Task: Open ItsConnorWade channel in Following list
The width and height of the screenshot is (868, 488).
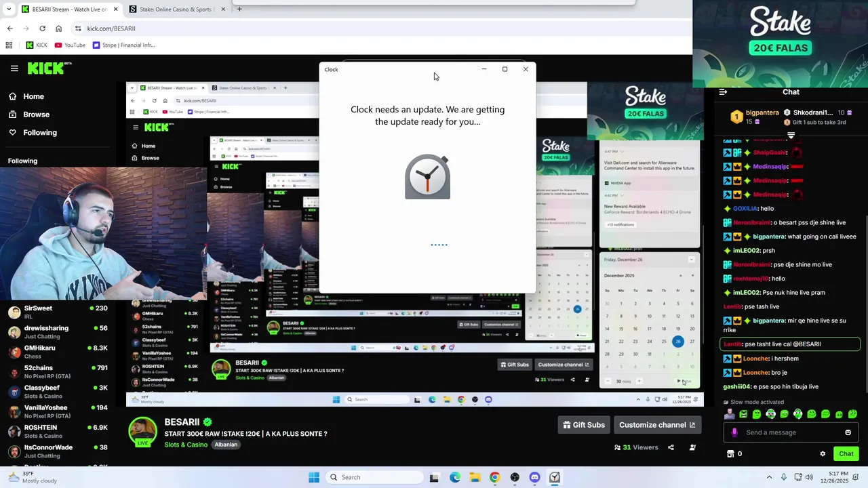Action: click(58, 451)
